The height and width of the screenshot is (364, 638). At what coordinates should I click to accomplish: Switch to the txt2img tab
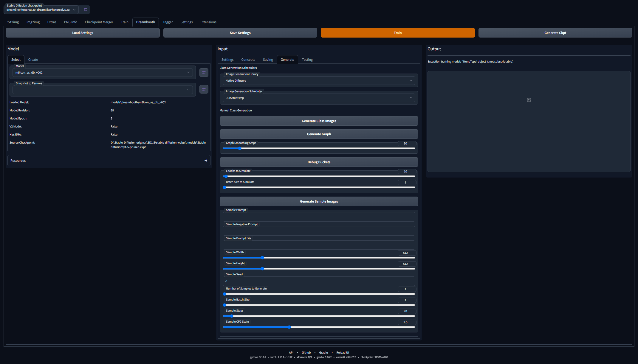click(x=13, y=22)
